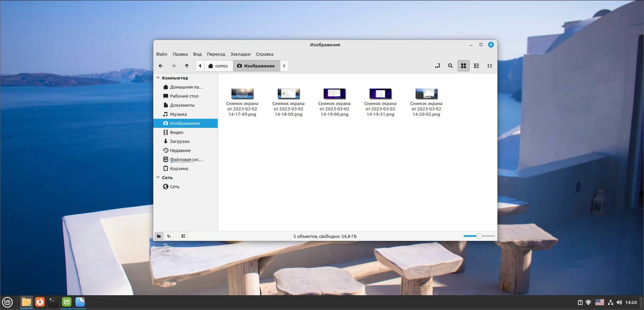Open the Terminal from the taskbar
The width and height of the screenshot is (644, 310).
pyautogui.click(x=53, y=302)
